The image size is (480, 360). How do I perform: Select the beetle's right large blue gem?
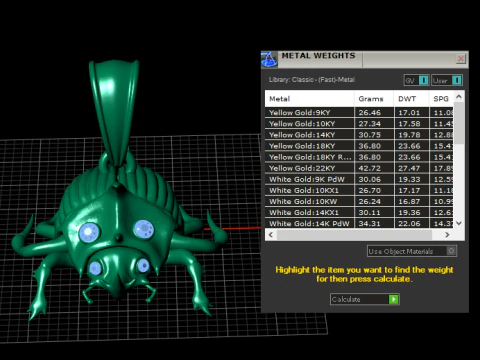pyautogui.click(x=144, y=229)
